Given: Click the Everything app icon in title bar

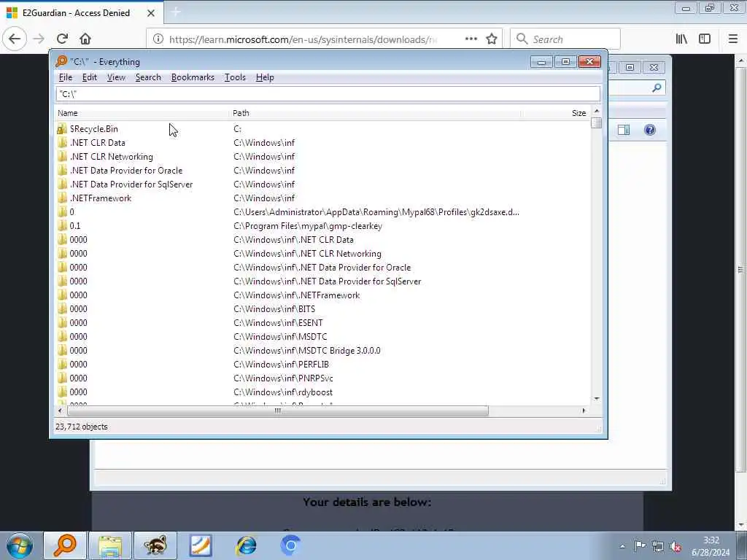Looking at the screenshot, I should [x=61, y=61].
